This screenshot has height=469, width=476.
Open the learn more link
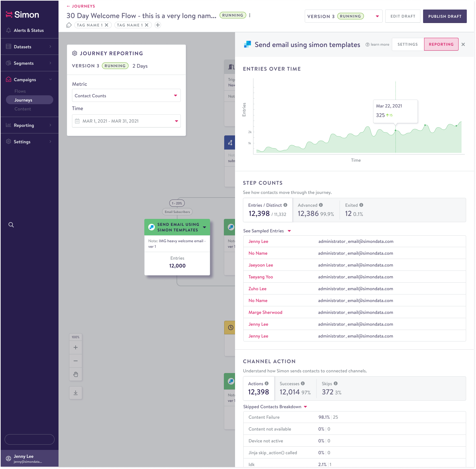click(x=377, y=44)
